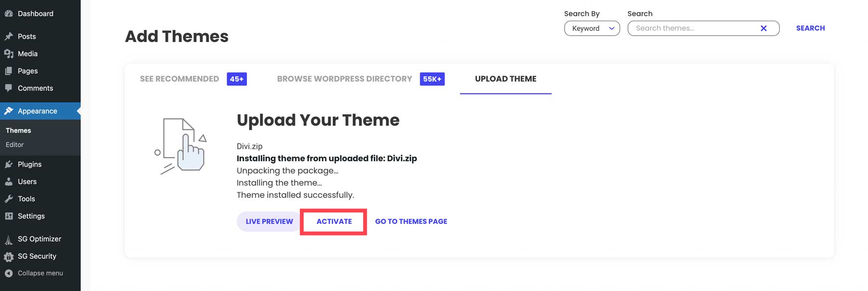
Task: Open the Plugins menu item
Action: click(40, 164)
